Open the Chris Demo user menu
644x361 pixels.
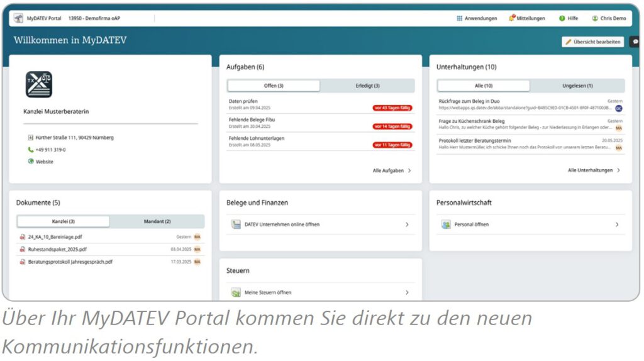pyautogui.click(x=609, y=18)
